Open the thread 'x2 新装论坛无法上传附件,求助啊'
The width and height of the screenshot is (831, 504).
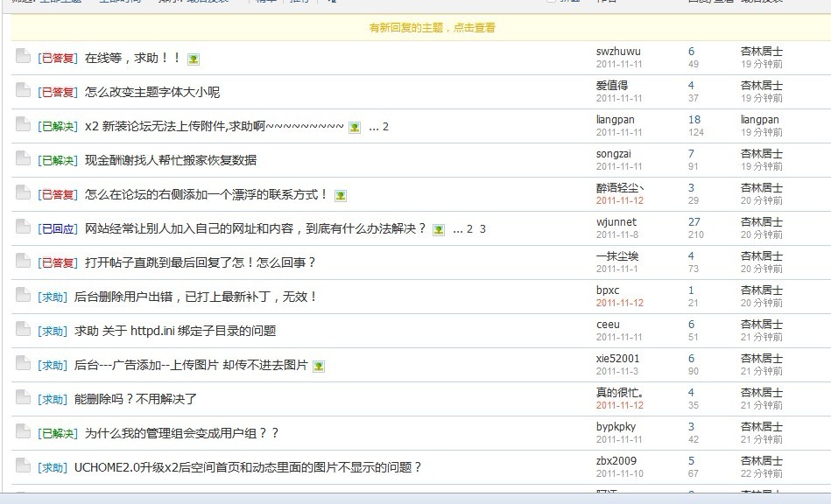point(215,127)
